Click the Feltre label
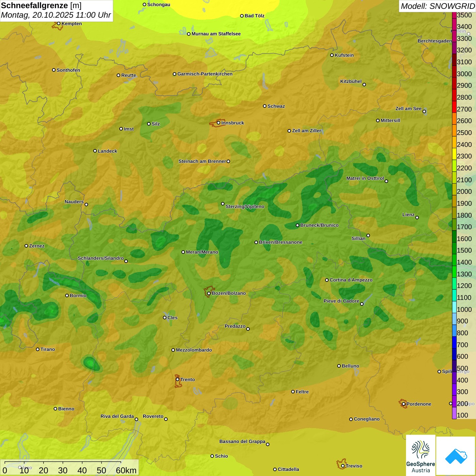The height and width of the screenshot is (476, 476). (x=302, y=392)
